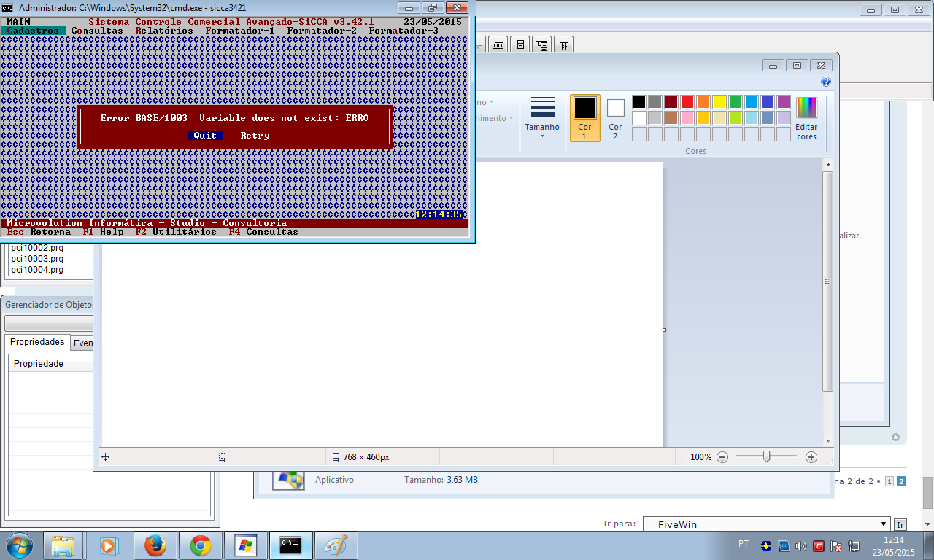Select Cor 1 in Paint
Viewport: 934px width, 560px height.
585,117
